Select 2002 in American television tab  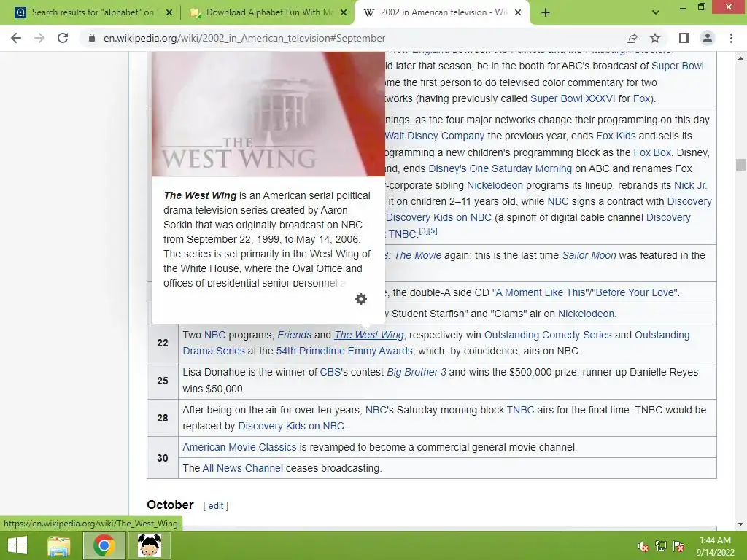[442, 12]
